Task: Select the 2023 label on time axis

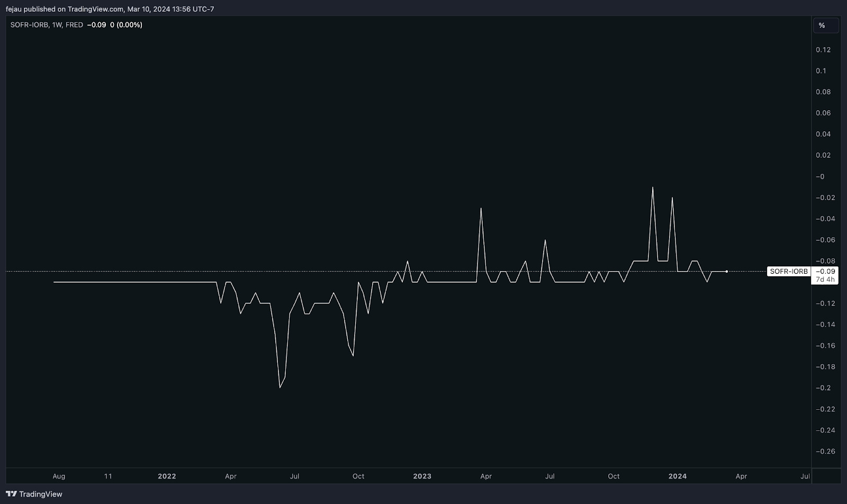Action: 422,476
